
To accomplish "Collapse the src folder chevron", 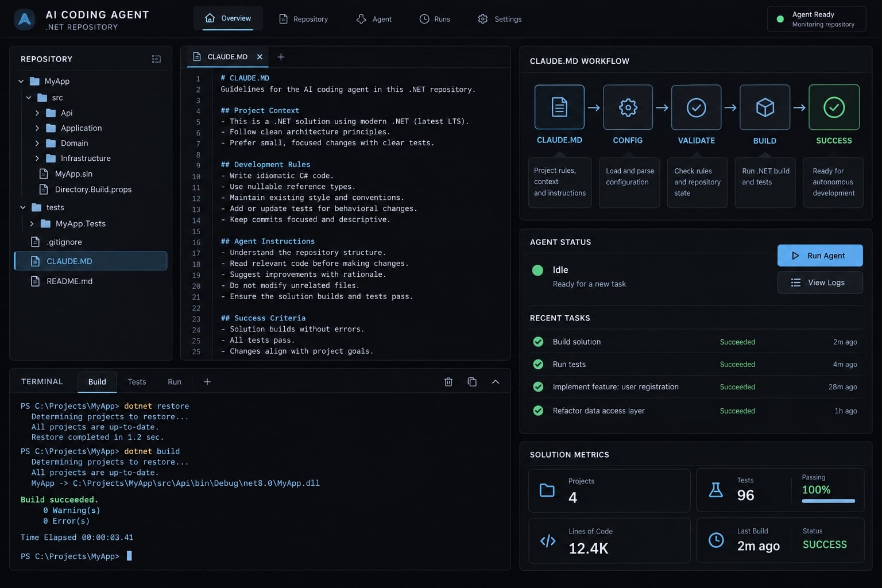I will [29, 98].
